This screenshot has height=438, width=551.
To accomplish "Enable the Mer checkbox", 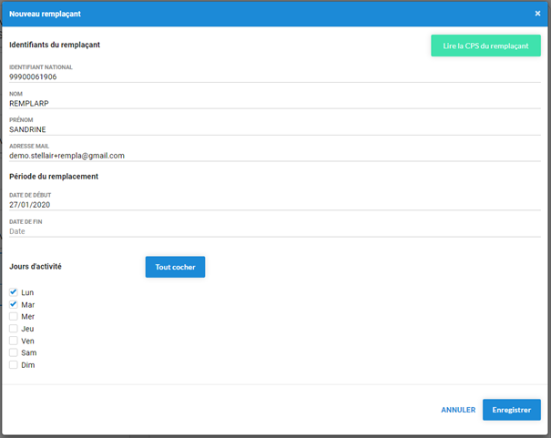I will click(13, 316).
